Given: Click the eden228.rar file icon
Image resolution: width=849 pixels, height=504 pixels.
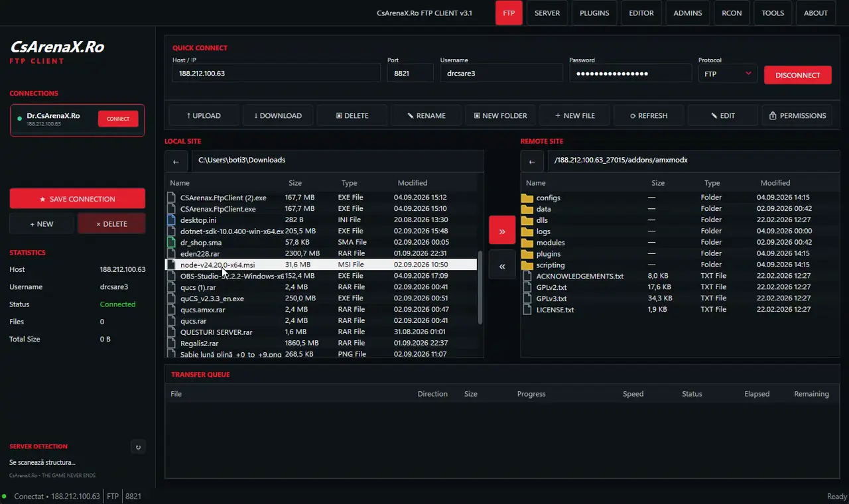Looking at the screenshot, I should click(x=172, y=253).
